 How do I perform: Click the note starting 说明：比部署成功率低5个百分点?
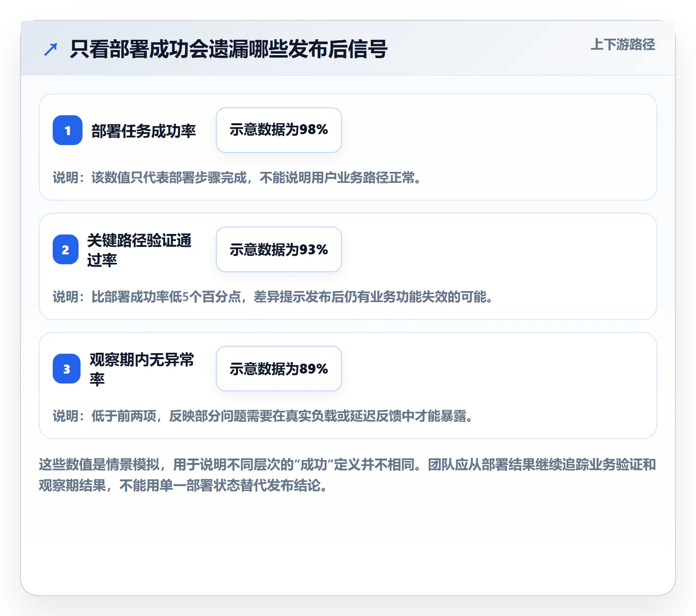point(273,297)
